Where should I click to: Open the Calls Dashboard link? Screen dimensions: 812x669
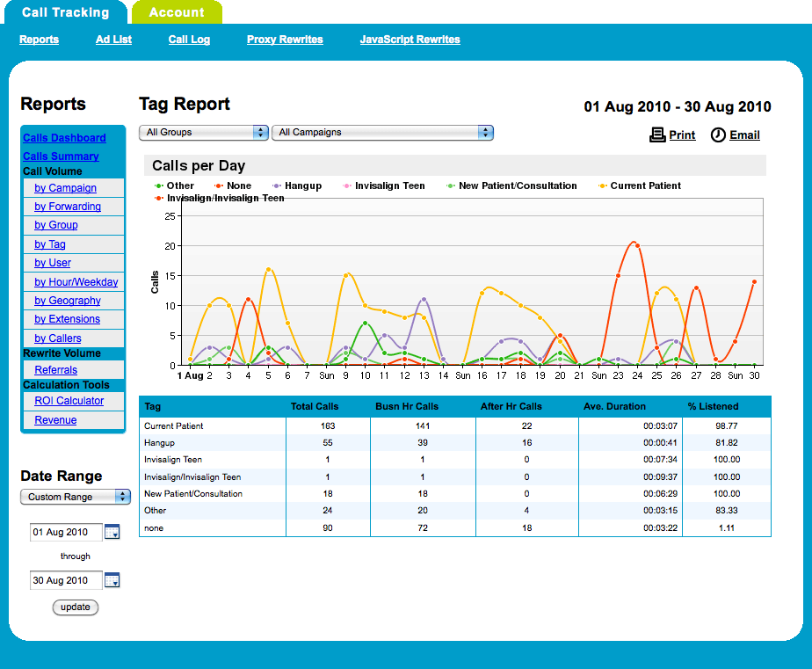click(64, 138)
